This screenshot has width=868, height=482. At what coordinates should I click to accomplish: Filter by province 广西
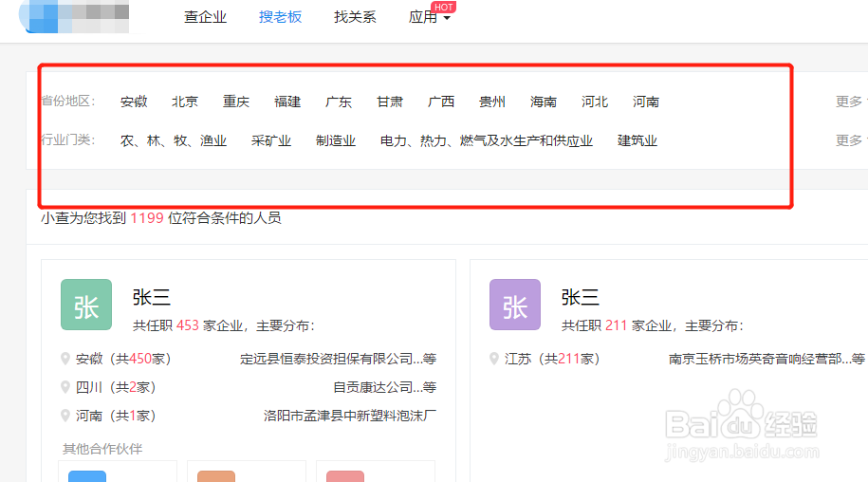[441, 102]
